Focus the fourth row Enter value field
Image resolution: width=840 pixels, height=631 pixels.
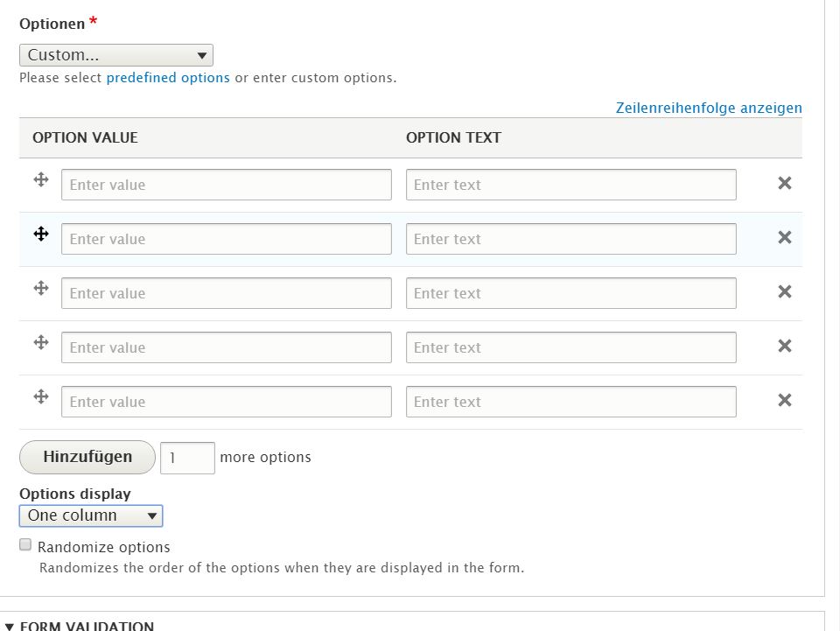(226, 347)
